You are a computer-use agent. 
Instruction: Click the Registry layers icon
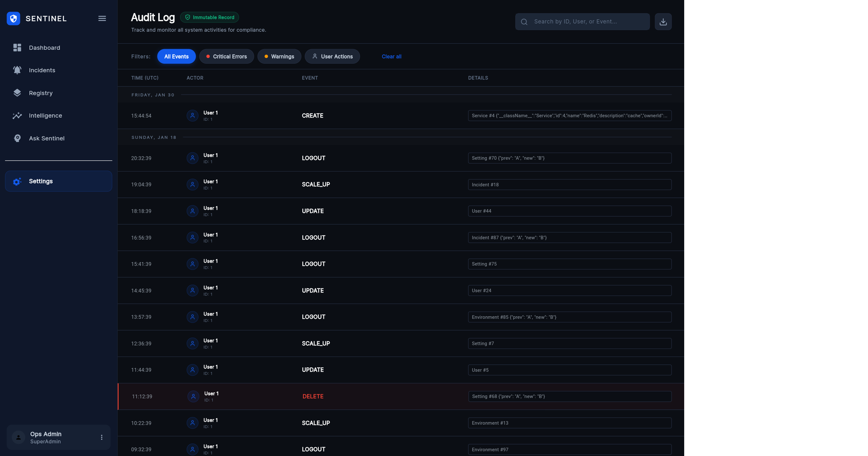[x=17, y=93]
